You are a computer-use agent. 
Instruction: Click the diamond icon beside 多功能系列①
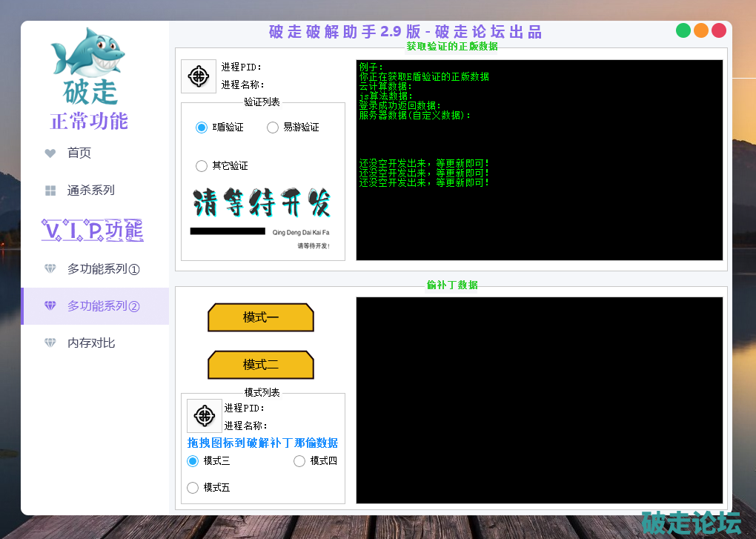coord(50,269)
